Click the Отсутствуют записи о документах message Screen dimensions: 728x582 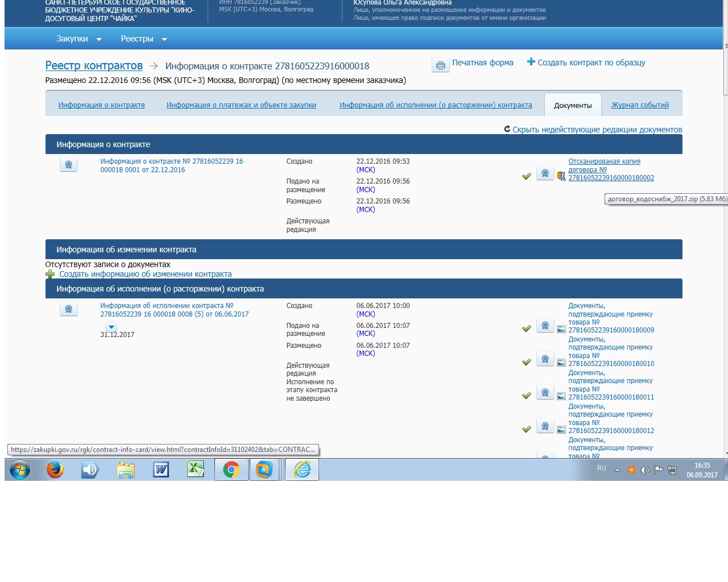tap(108, 264)
